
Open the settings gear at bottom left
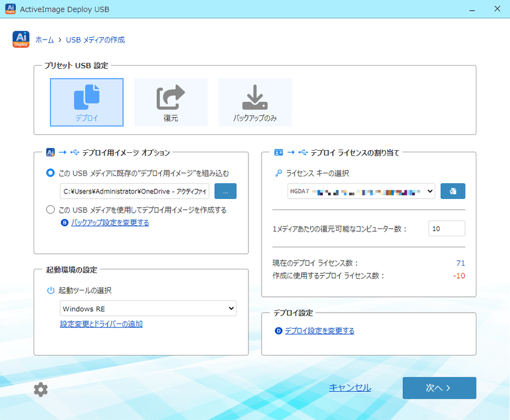41,389
